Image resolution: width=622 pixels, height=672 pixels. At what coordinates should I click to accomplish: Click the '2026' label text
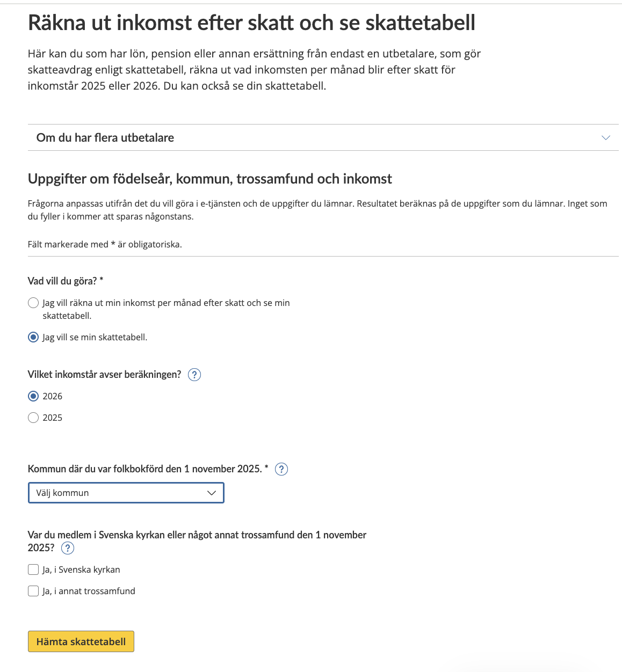click(x=53, y=396)
